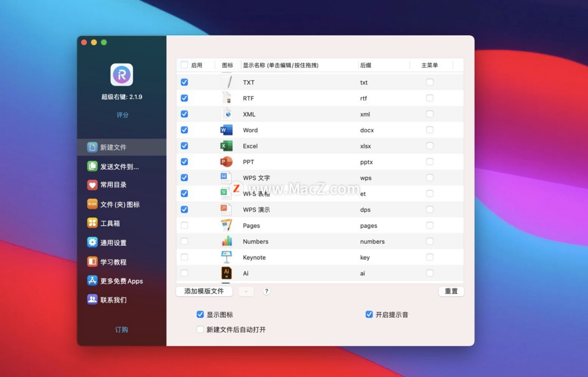Click the XML file type icon
The width and height of the screenshot is (588, 377).
[227, 114]
